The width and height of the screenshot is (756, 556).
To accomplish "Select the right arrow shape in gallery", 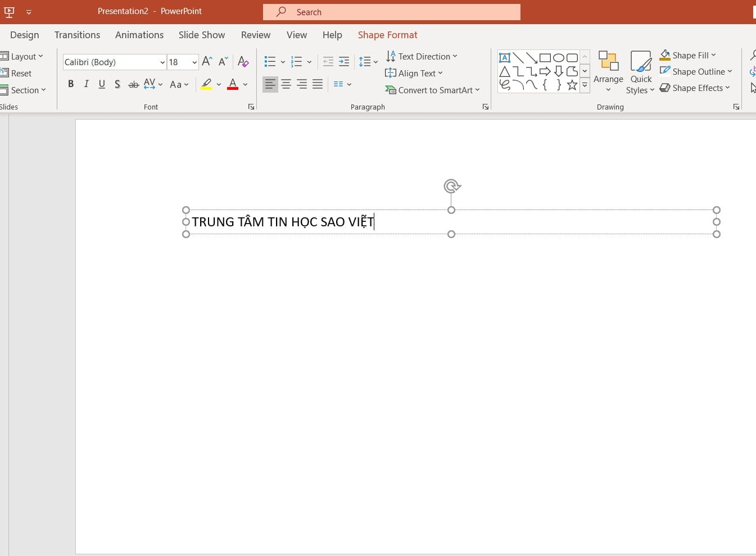I will 545,71.
